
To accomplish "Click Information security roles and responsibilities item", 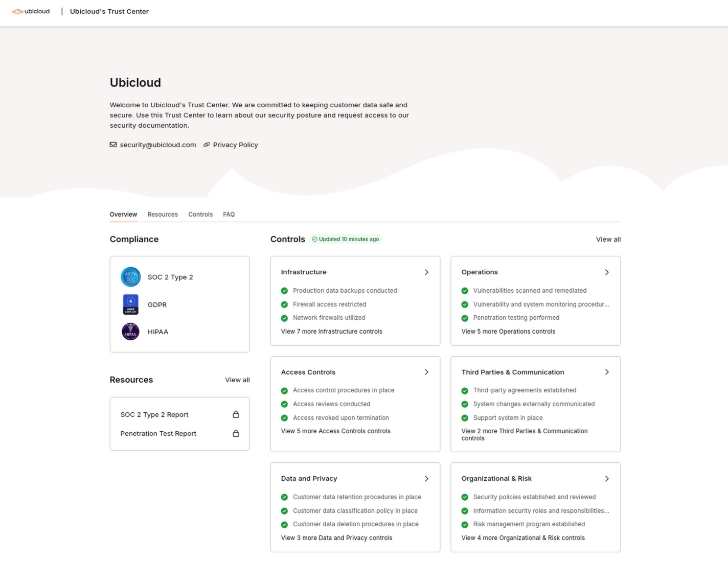I will point(541,511).
